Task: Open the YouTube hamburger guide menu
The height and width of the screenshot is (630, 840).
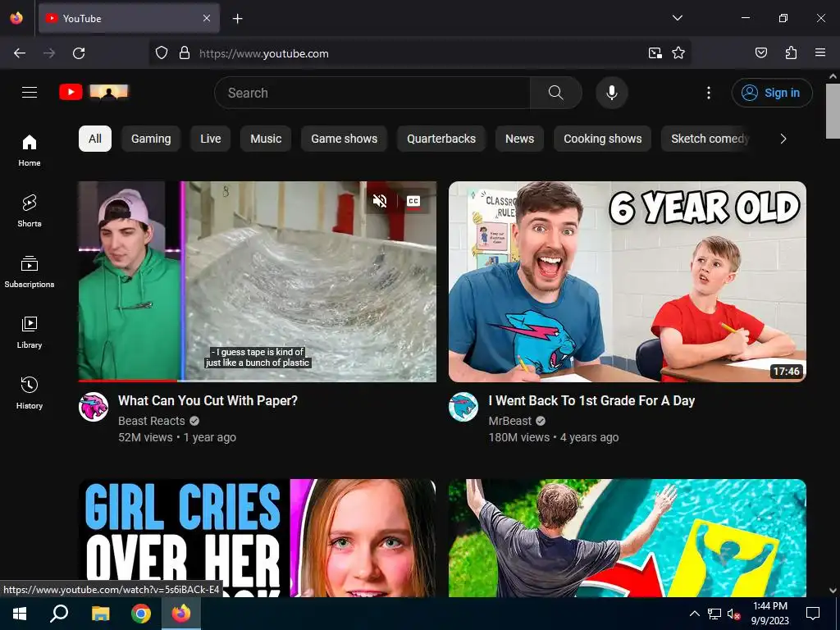Action: 30,93
